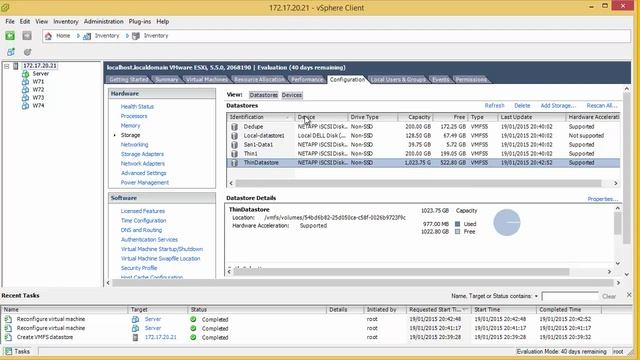Image resolution: width=640 pixels, height=360 pixels.
Task: Click the green Completed status icon for Create VMFS datastore
Action: 193,337
